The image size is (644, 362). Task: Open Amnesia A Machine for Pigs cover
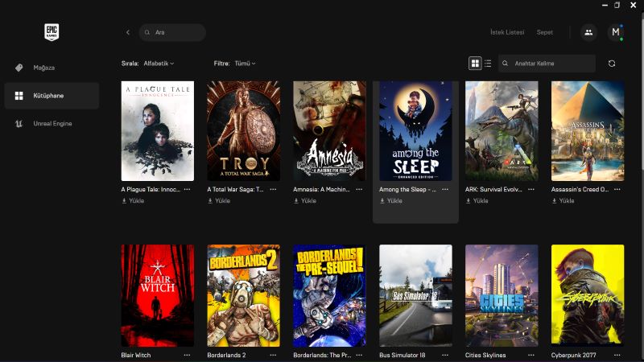pos(329,131)
